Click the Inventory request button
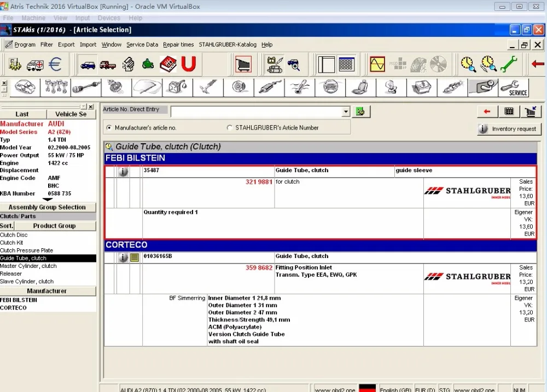 tap(509, 129)
